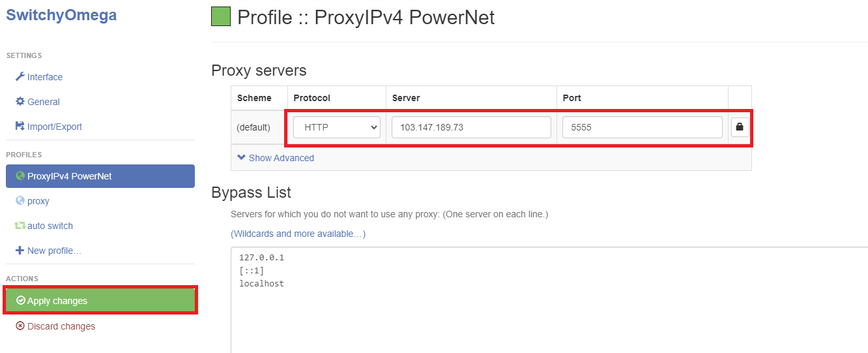Click the Port number input field
The height and width of the screenshot is (353, 868).
642,127
